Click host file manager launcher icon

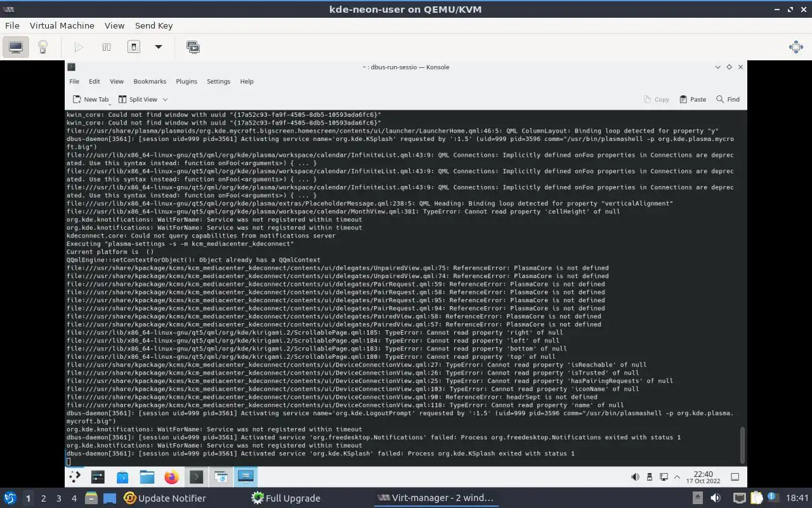(x=91, y=498)
